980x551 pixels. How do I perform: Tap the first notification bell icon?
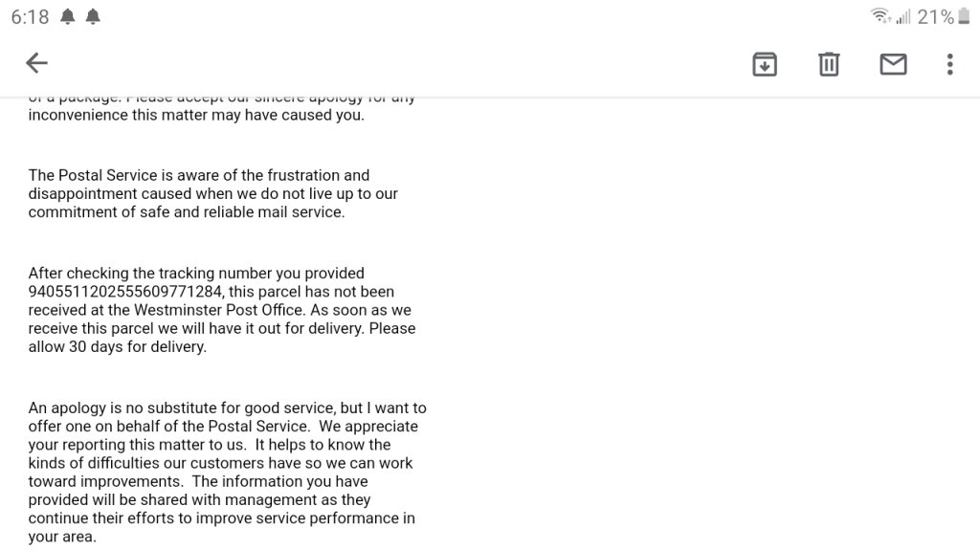tap(68, 16)
